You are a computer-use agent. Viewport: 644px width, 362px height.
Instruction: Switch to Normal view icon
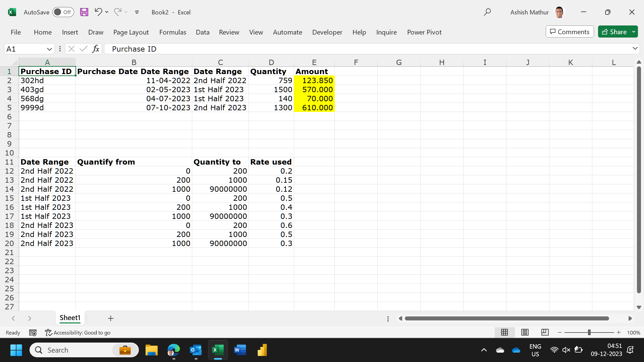(x=504, y=332)
